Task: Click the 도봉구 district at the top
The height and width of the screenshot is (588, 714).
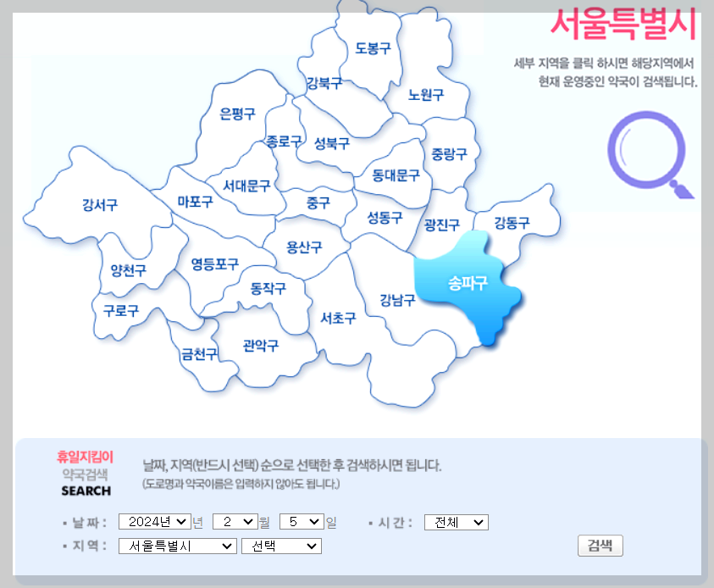Action: coord(373,49)
